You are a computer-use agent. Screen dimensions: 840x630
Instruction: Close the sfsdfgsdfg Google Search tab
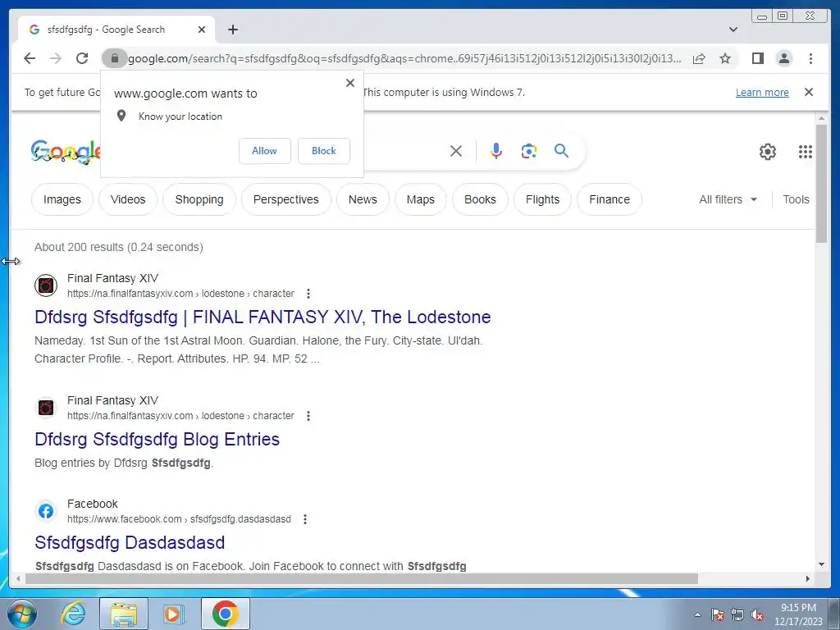pyautogui.click(x=202, y=30)
